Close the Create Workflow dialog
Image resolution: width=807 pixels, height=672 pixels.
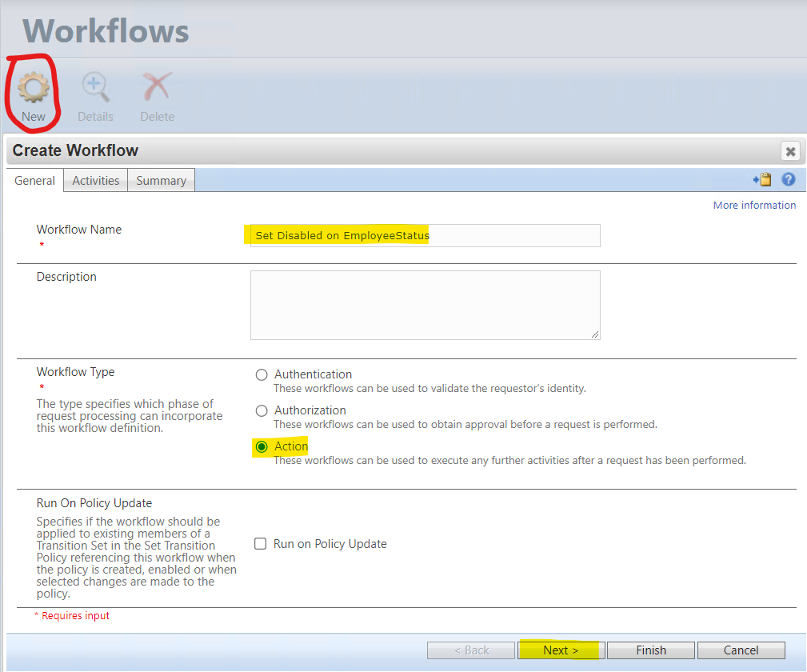tap(790, 150)
